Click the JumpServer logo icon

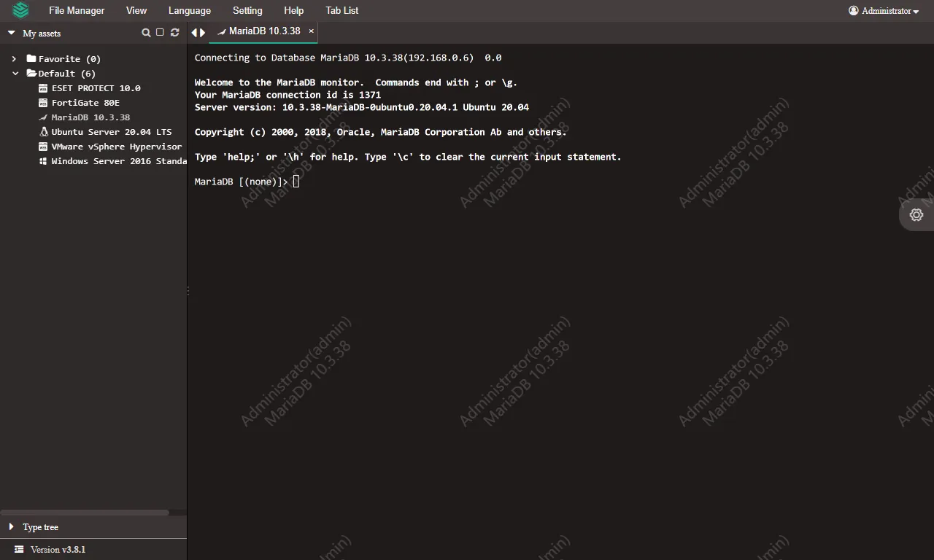point(20,10)
